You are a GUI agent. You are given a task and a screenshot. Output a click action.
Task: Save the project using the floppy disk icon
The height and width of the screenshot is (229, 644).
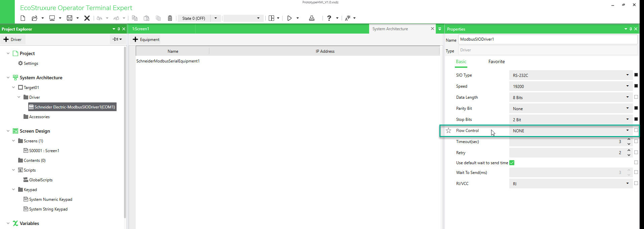(70, 18)
